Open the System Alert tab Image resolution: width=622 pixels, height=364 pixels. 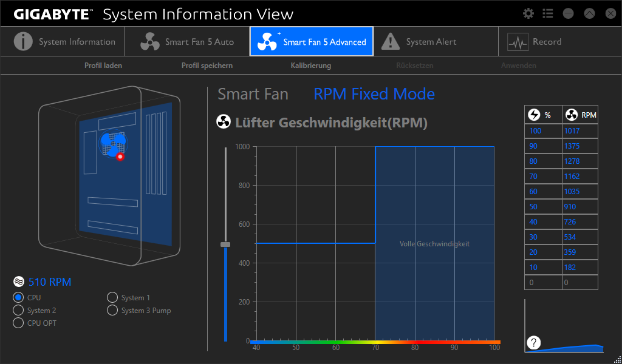(436, 42)
